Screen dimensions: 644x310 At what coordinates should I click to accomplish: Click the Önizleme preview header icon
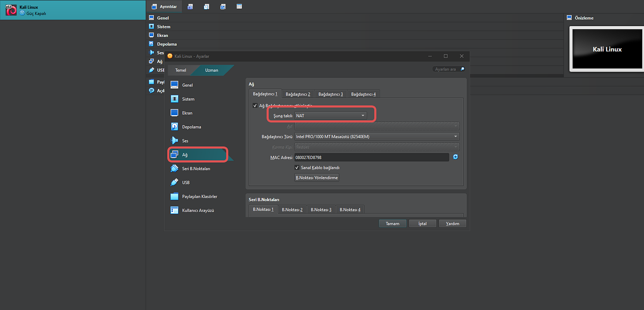pos(569,17)
